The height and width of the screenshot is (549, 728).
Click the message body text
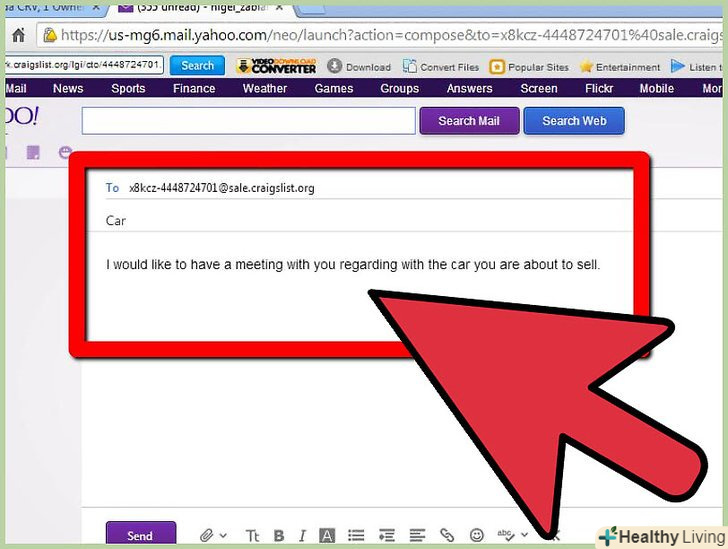353,265
